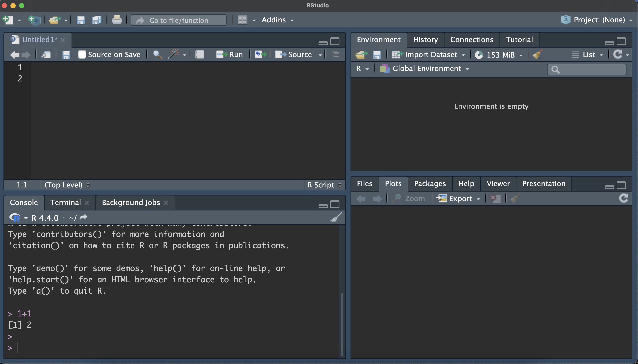Image resolution: width=638 pixels, height=364 pixels.
Task: Open an existing file icon
Action: tap(55, 20)
